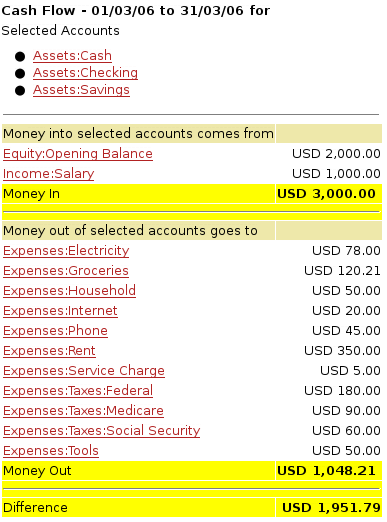Open Expenses:Taxes:Medicare account
The image size is (387, 522).
(83, 411)
